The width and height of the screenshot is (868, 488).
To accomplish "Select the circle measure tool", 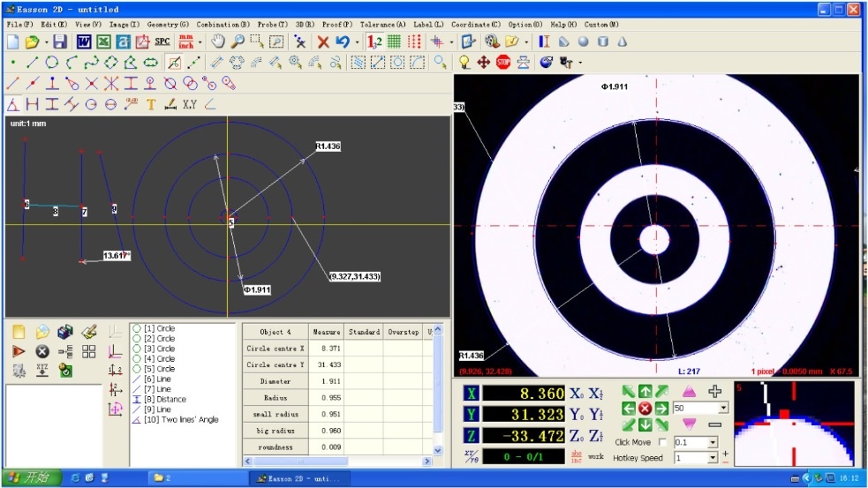I will point(52,63).
